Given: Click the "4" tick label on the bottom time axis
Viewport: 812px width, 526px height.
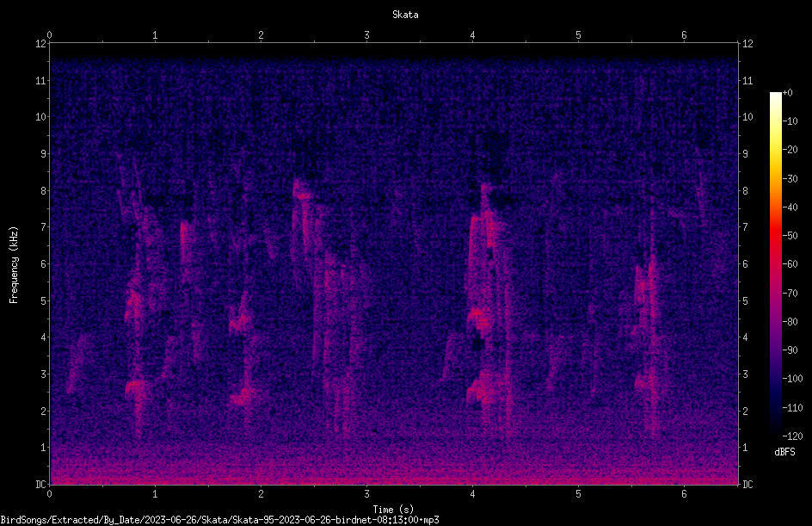Looking at the screenshot, I should pyautogui.click(x=472, y=494).
